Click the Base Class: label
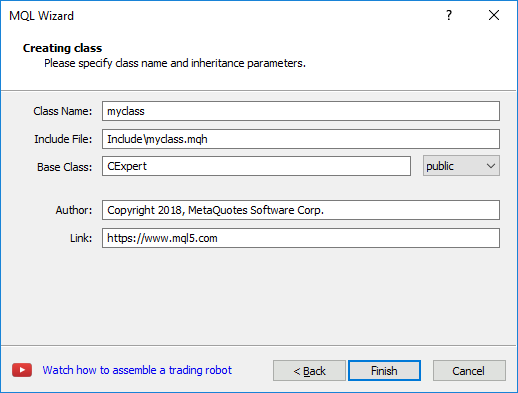Viewport: 518px width, 393px height. pos(64,167)
